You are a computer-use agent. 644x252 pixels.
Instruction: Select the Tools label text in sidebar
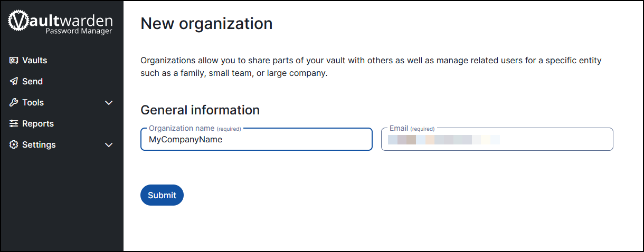click(x=33, y=103)
